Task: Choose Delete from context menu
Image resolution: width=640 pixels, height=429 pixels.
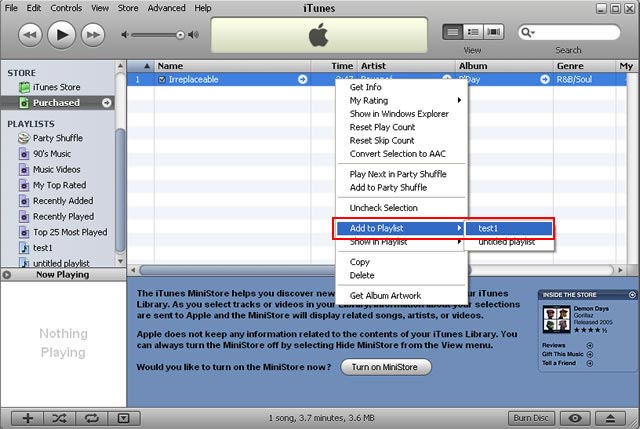Action: 402,276
